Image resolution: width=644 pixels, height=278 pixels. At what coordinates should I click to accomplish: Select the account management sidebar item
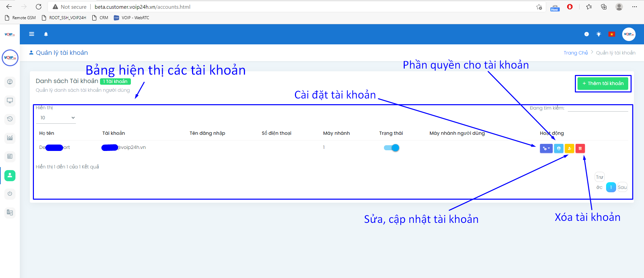(10, 175)
